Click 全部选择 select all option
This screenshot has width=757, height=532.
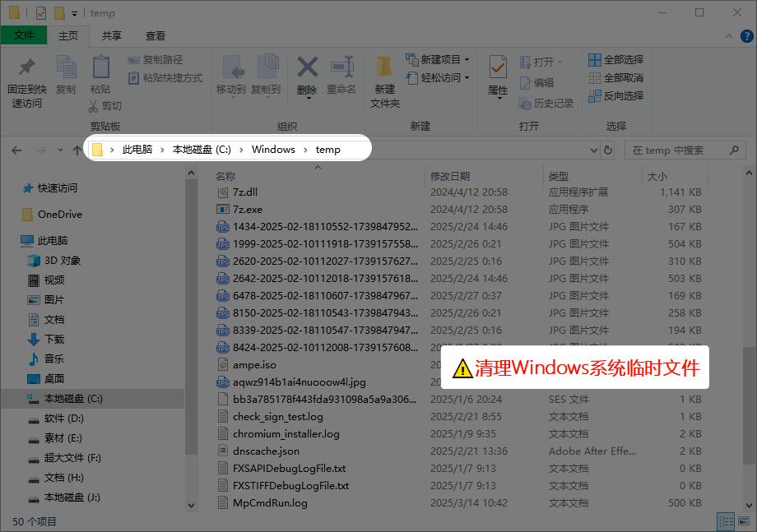coord(615,60)
